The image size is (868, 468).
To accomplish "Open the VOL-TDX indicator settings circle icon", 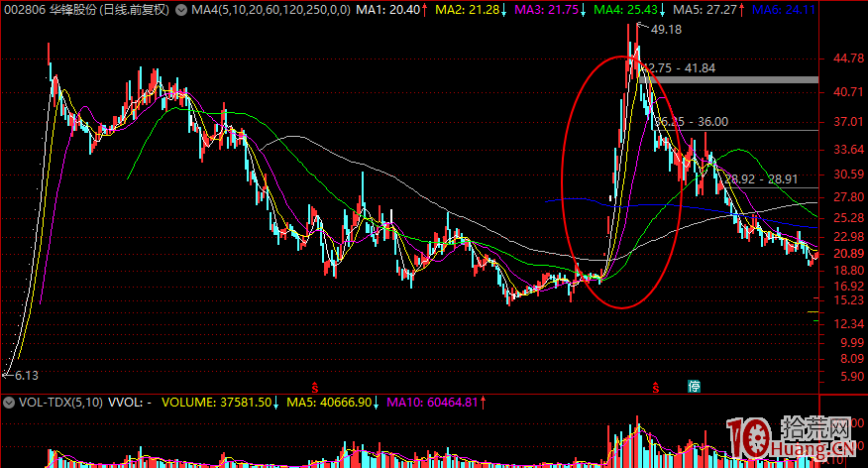I will (x=8, y=403).
